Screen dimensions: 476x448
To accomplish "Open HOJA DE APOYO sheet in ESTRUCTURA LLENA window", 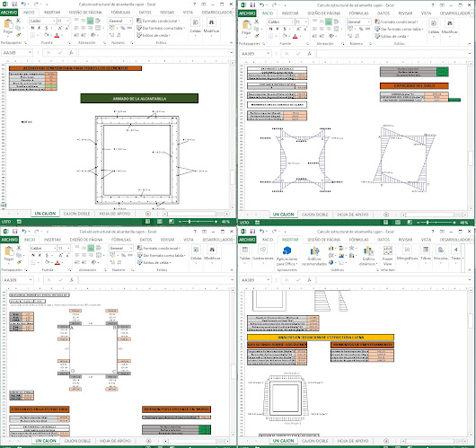I will 353,441.
